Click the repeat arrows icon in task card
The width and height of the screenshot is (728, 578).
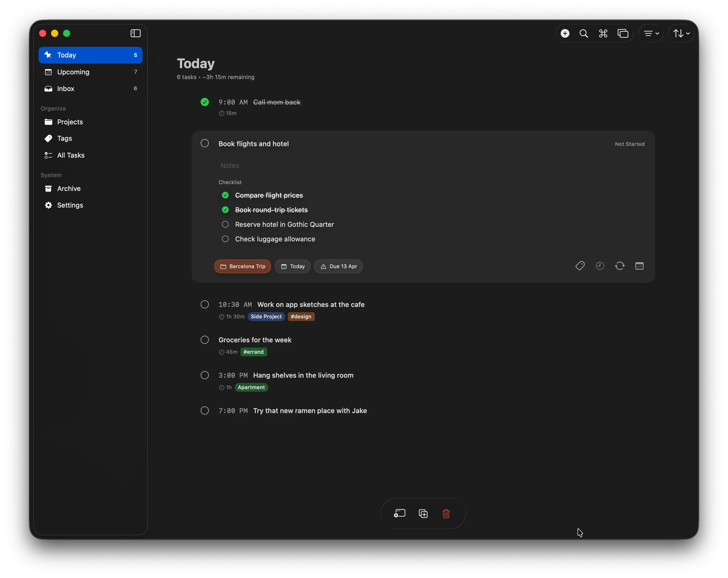pyautogui.click(x=620, y=266)
